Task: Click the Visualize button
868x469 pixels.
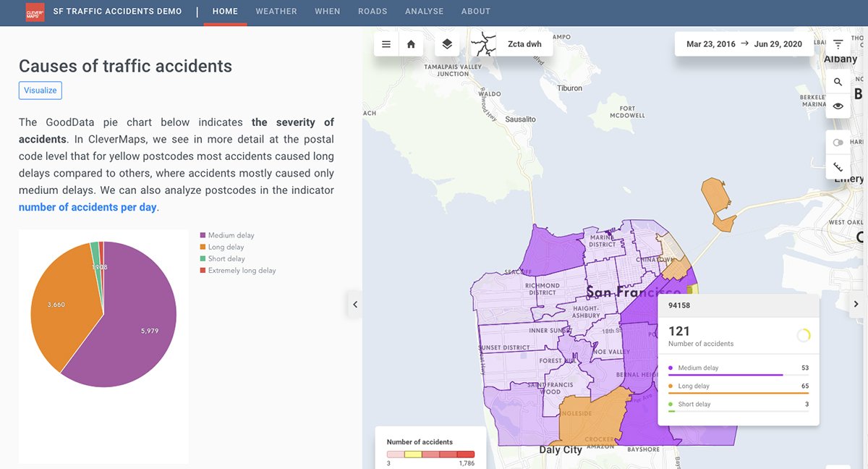Action: [40, 90]
